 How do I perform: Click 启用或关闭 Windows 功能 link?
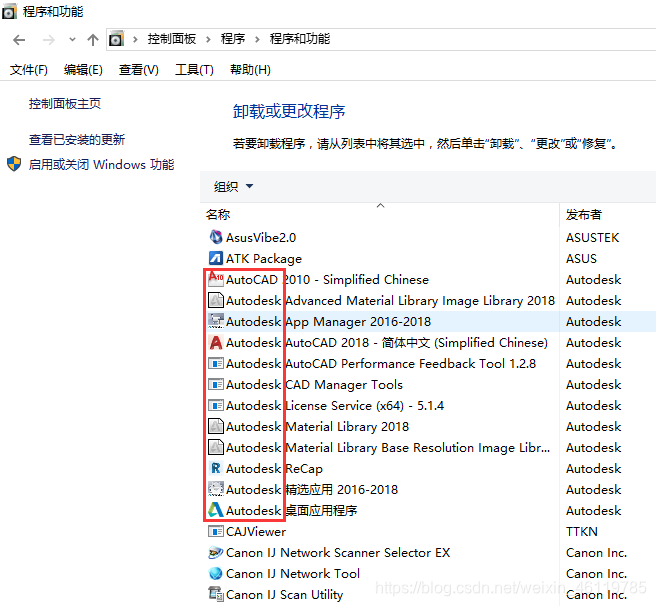click(x=101, y=165)
